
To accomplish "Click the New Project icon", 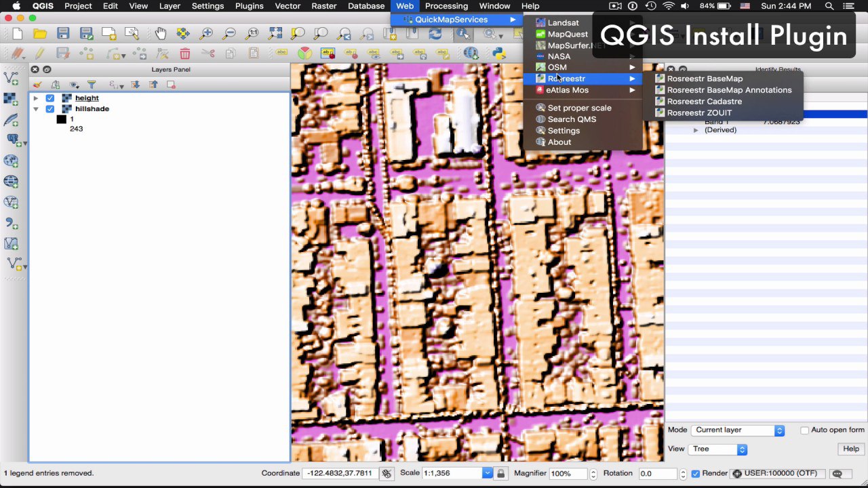I will tap(17, 33).
